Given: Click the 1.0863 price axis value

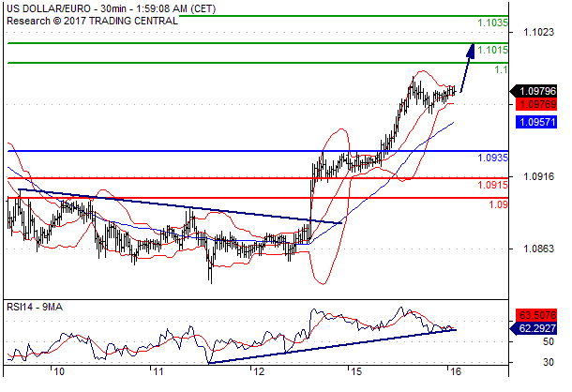Looking at the screenshot, I should click(x=538, y=249).
